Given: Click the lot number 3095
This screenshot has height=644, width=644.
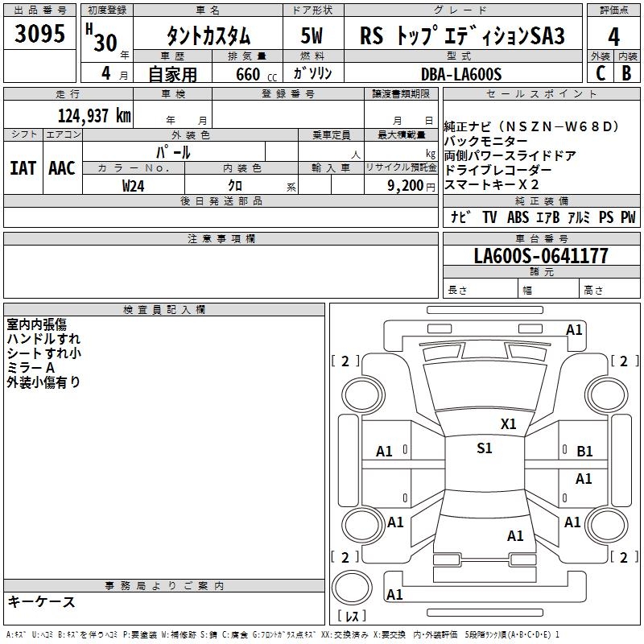Looking at the screenshot, I should [x=39, y=33].
